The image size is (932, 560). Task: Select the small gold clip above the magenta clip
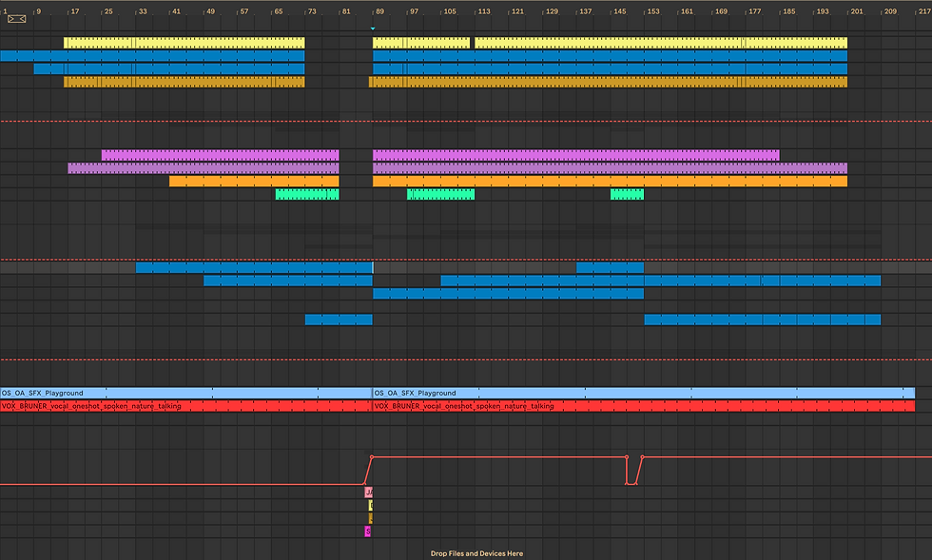tap(371, 518)
